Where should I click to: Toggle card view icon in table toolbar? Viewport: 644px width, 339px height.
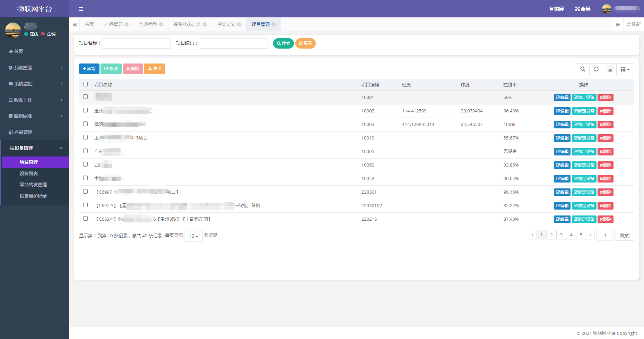point(610,69)
